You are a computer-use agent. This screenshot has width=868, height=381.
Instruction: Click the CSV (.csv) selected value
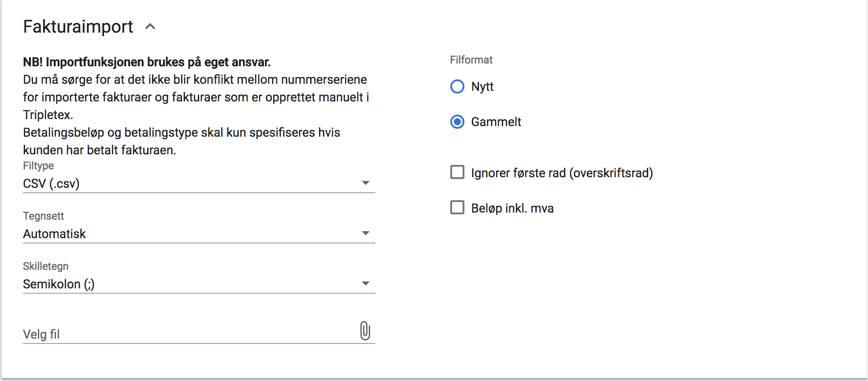click(x=52, y=183)
